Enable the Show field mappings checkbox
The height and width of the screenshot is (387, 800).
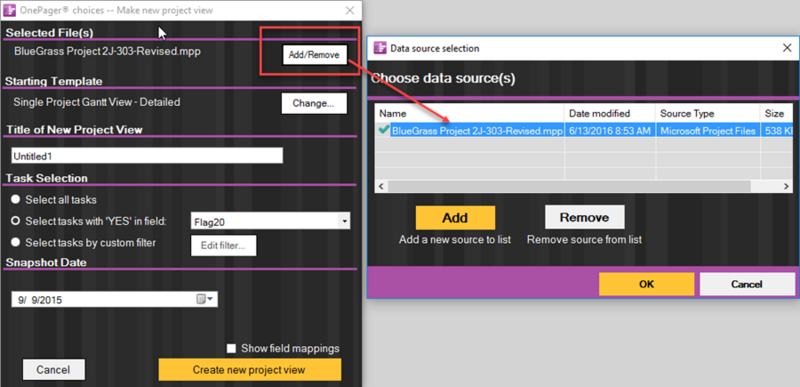(x=231, y=349)
